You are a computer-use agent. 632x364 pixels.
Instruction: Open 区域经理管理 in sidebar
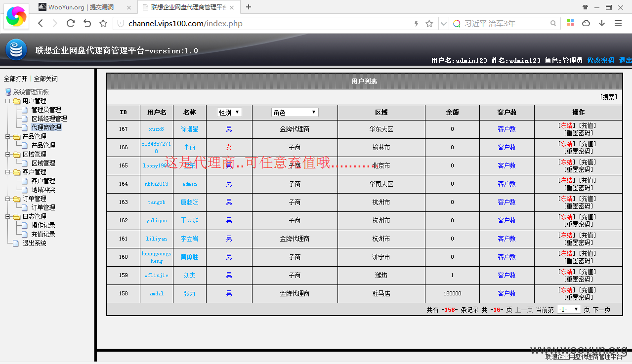[x=49, y=119]
